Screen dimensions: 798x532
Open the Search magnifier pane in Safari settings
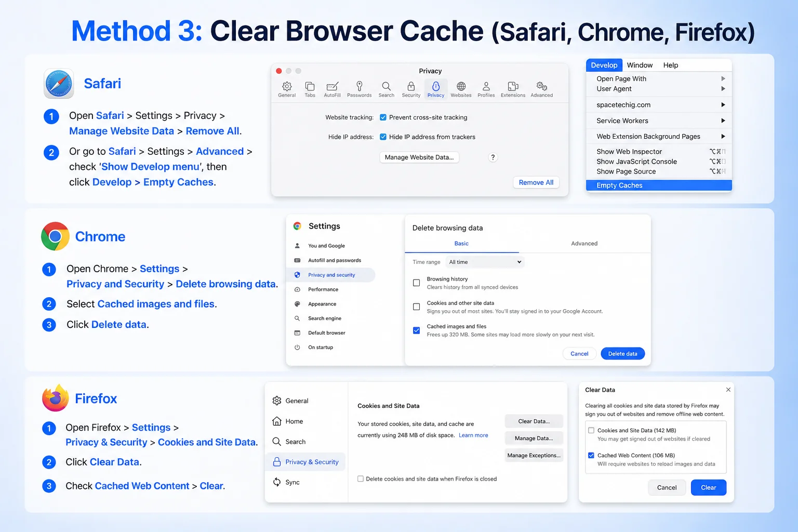click(386, 89)
